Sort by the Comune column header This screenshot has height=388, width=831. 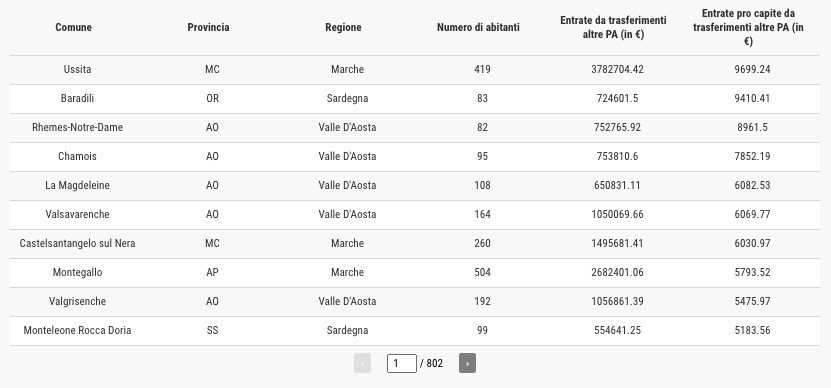(74, 27)
